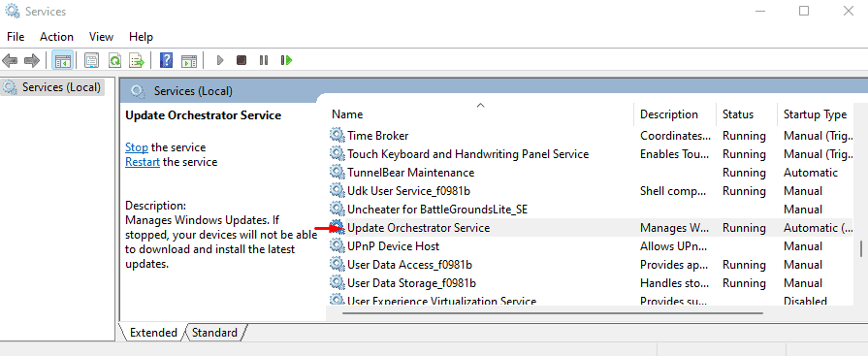The width and height of the screenshot is (868, 356).
Task: Click the Pause Service toolbar icon
Action: coord(264,60)
